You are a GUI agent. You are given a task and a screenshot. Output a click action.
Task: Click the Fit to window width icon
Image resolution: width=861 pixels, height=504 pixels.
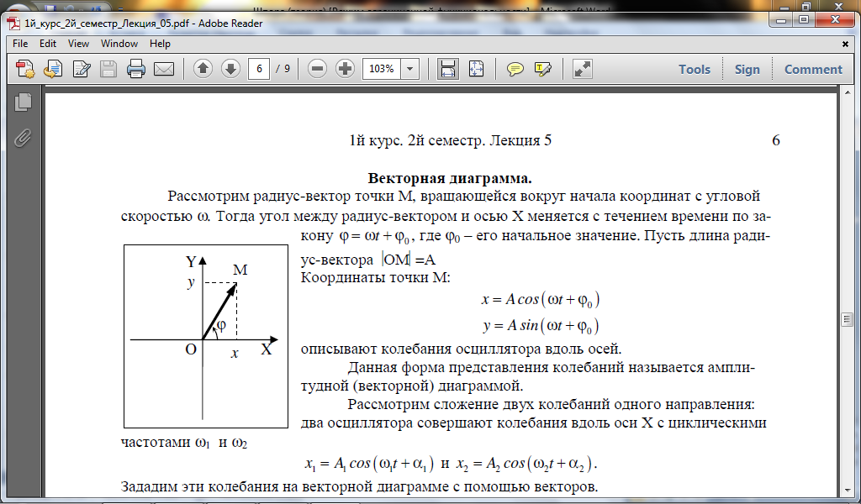click(447, 69)
